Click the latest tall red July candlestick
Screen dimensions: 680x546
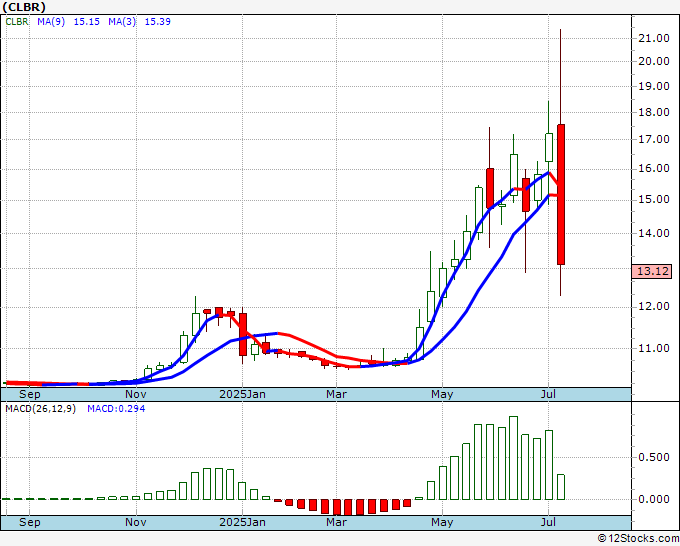[x=561, y=194]
